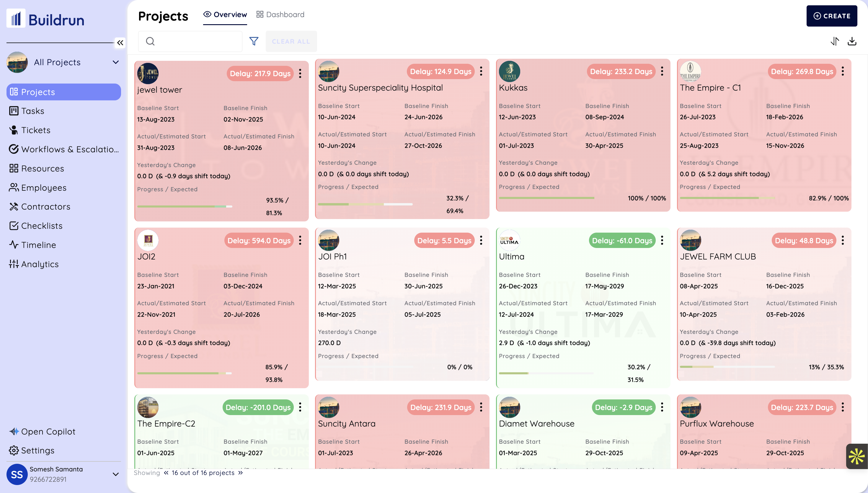Collapse the sidebar with double-chevron control

(120, 43)
